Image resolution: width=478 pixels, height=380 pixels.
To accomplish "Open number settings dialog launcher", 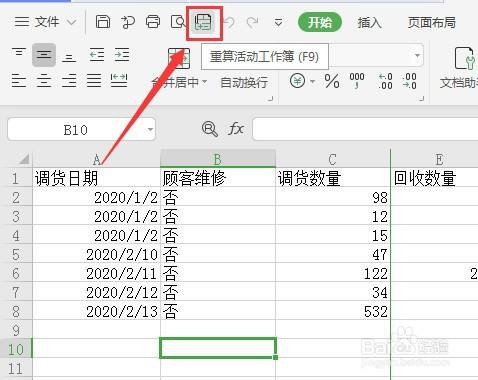I will (422, 98).
